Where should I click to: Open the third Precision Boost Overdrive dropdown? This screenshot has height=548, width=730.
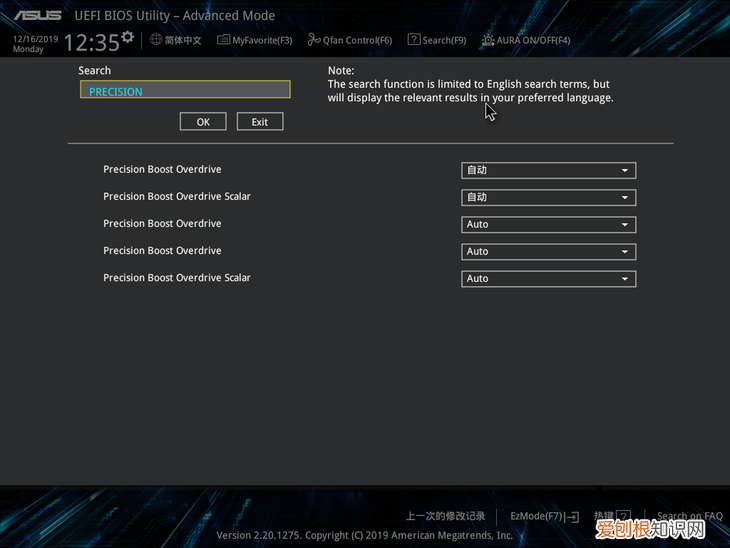pyautogui.click(x=548, y=252)
